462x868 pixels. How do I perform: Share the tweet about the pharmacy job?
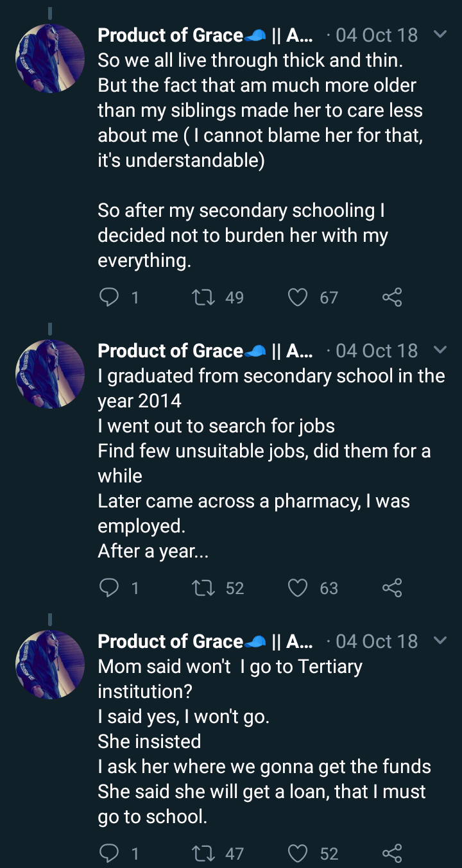point(391,588)
